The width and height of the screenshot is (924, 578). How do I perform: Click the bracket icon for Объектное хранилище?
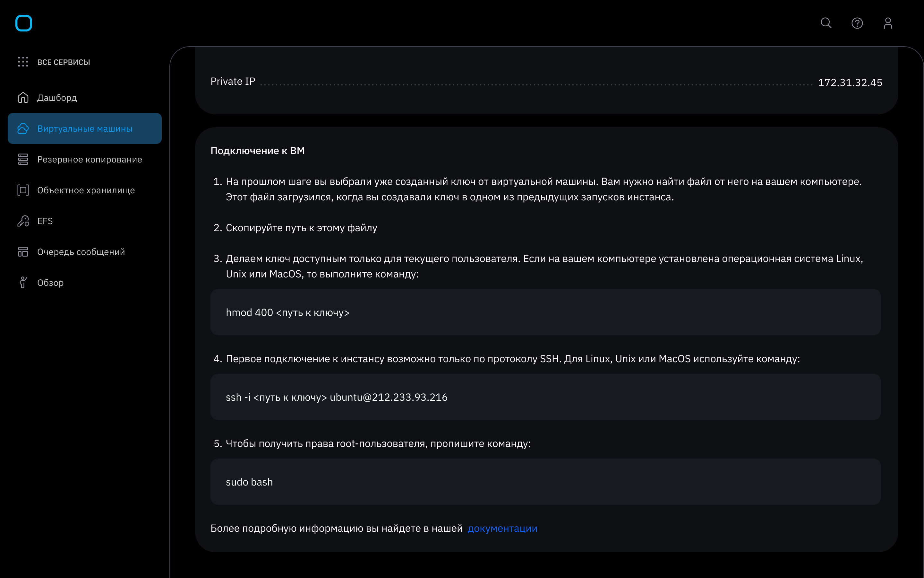click(23, 190)
